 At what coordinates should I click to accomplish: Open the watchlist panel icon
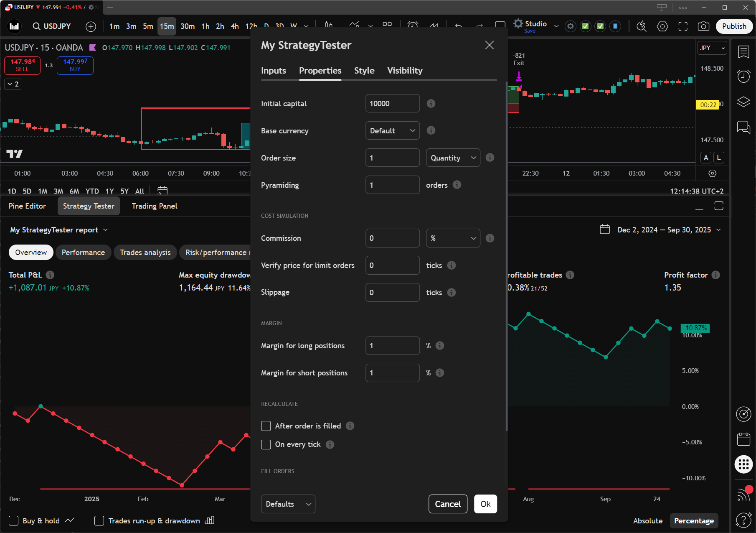click(743, 52)
